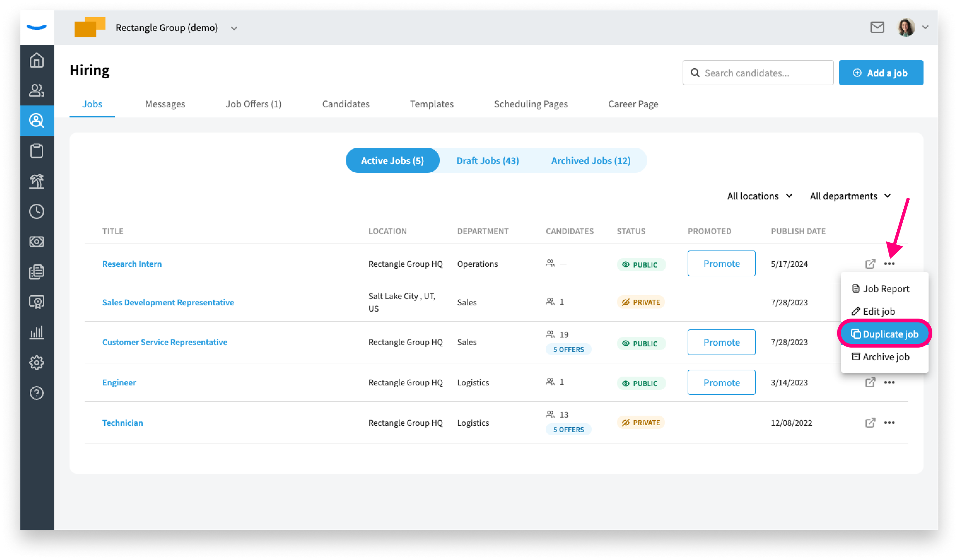The height and width of the screenshot is (560, 958).
Task: Open the certificate training icon in sidebar
Action: (37, 302)
